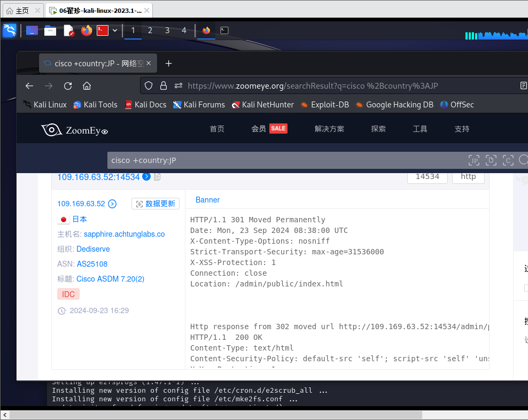Open the file manager from the panel
Screen dimensions: 528x420
(x=50, y=30)
